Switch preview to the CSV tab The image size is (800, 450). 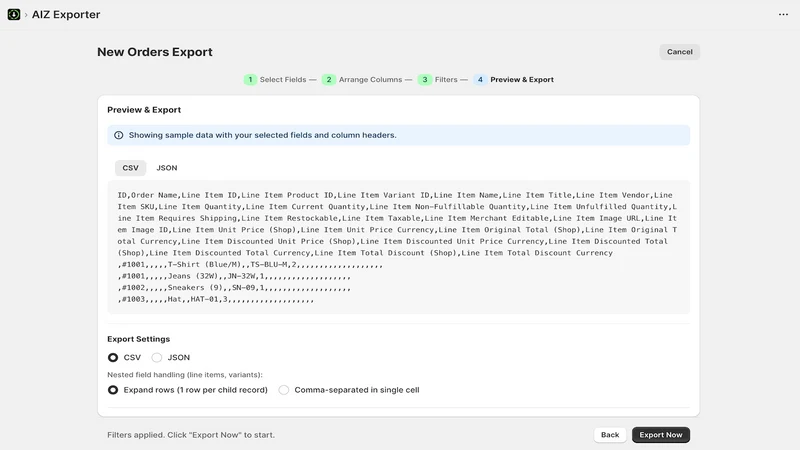point(130,168)
